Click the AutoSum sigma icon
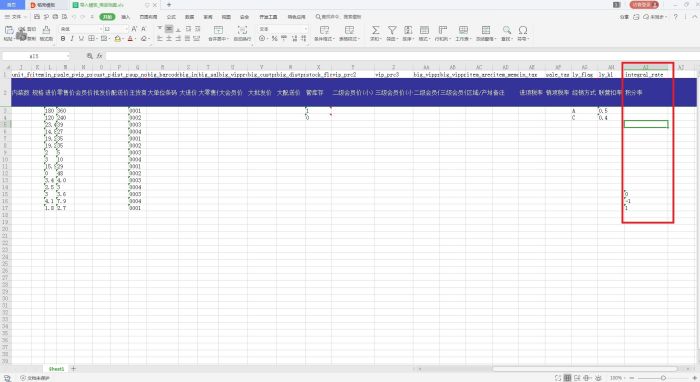Image resolution: width=700 pixels, height=382 pixels. (375, 30)
